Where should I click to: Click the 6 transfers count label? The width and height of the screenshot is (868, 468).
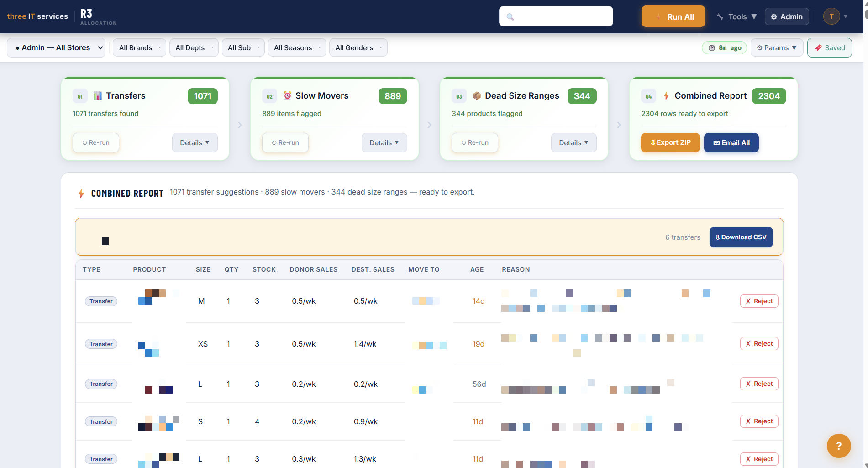click(x=683, y=237)
